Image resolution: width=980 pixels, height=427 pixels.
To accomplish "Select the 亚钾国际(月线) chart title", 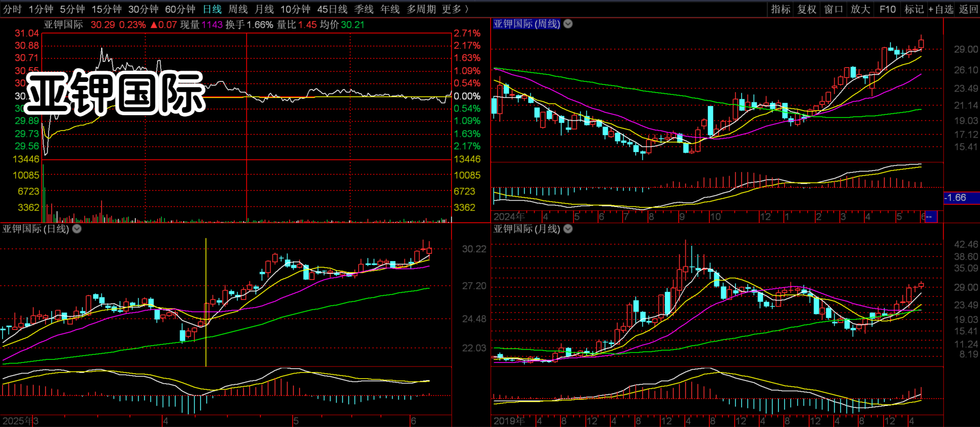I will point(526,229).
